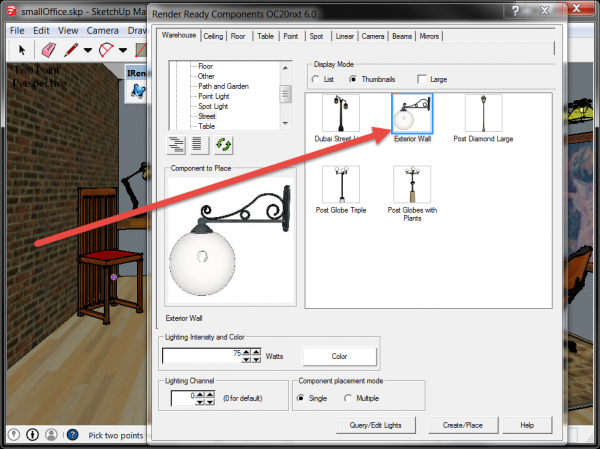Click the geo-location status bar icon

click(x=14, y=434)
